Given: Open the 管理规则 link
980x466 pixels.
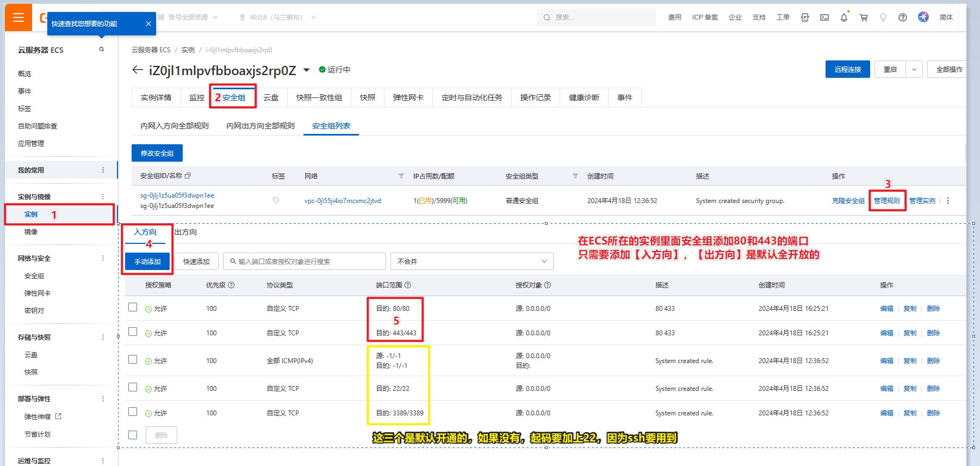Looking at the screenshot, I should 887,201.
